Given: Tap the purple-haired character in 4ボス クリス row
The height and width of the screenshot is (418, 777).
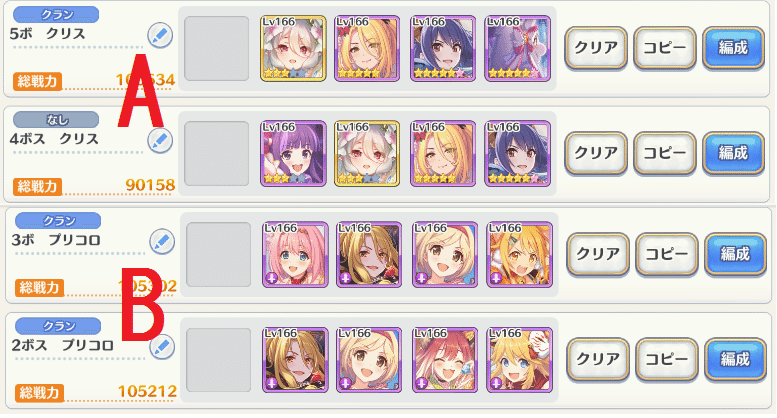Looking at the screenshot, I should click(293, 154).
